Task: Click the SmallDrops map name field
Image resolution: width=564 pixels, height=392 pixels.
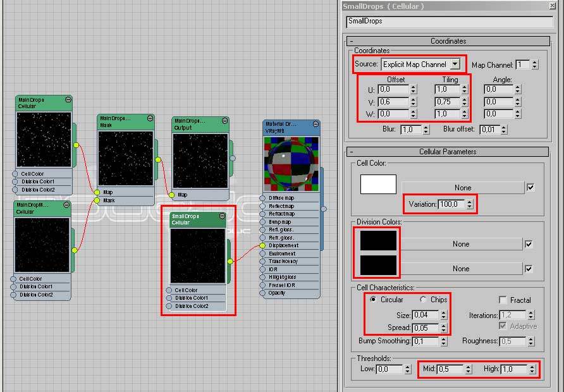Action: [x=450, y=21]
